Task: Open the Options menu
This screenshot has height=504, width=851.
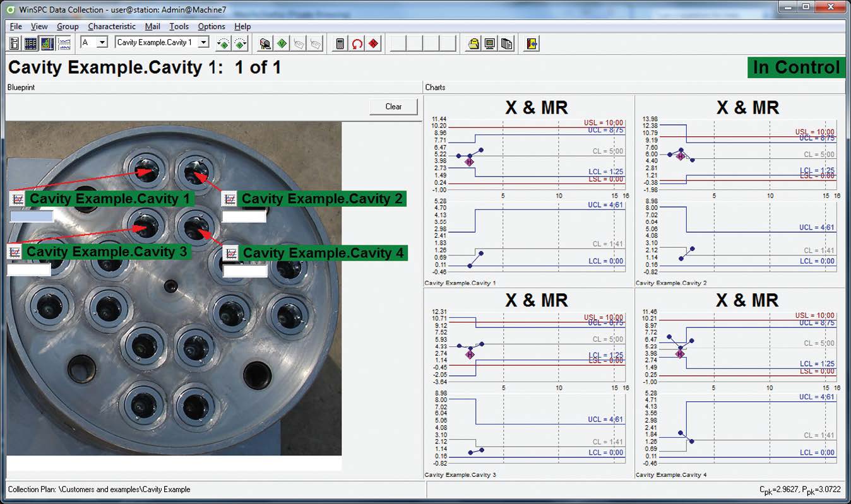Action: coord(211,26)
